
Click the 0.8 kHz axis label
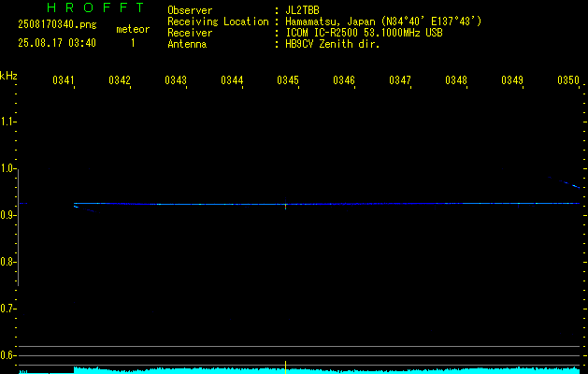7,262
